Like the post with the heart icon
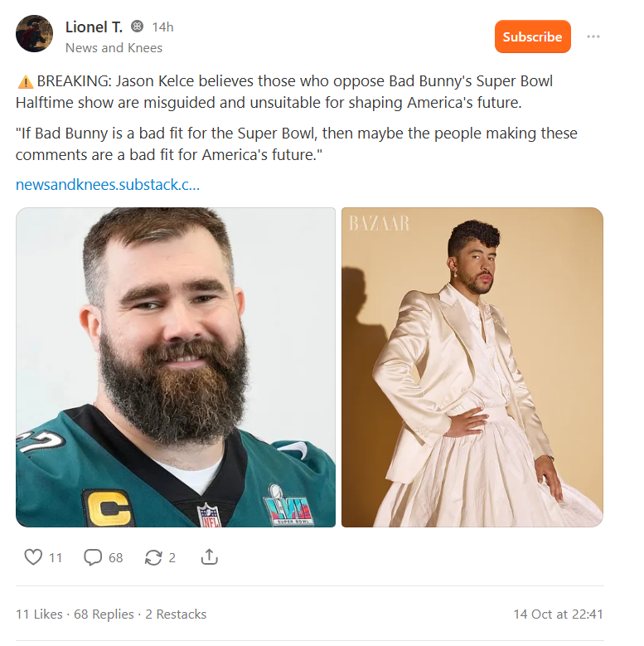This screenshot has width=644, height=646. [x=33, y=557]
